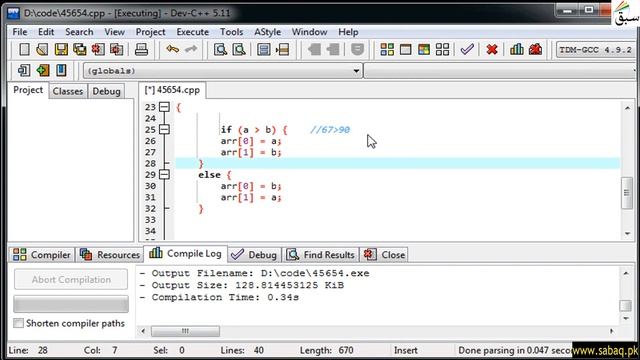640x360 pixels.
Task: Open the Find Results tab
Action: pos(320,255)
